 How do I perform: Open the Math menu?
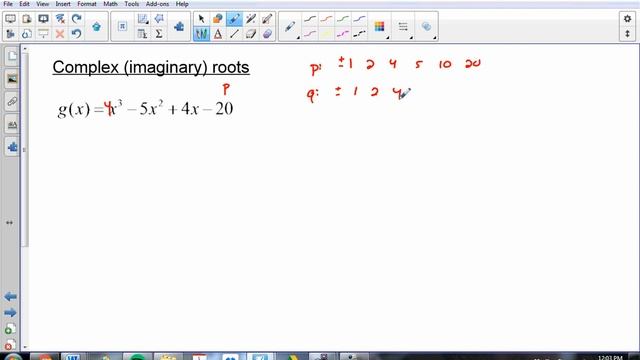[x=110, y=4]
